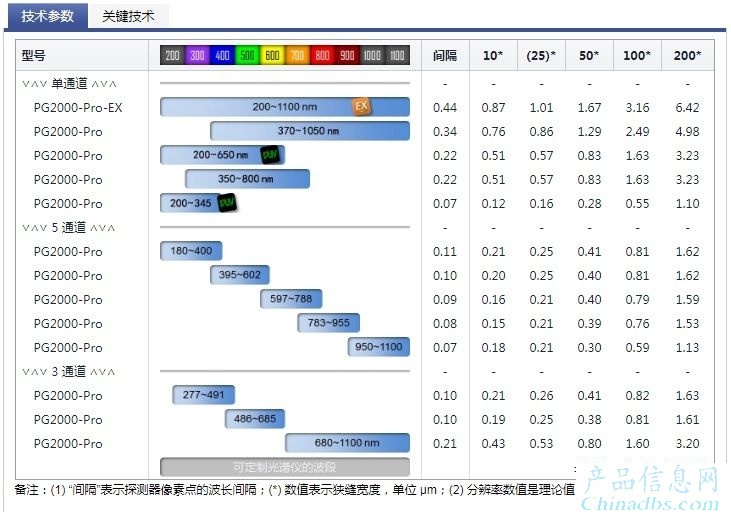Click the 50* column header
This screenshot has height=512, width=731.
(589, 55)
